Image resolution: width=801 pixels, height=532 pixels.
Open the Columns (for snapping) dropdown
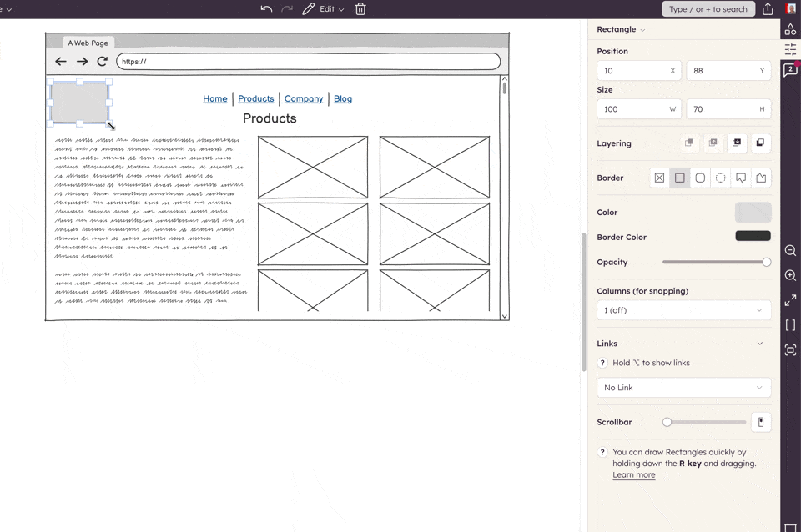(683, 310)
